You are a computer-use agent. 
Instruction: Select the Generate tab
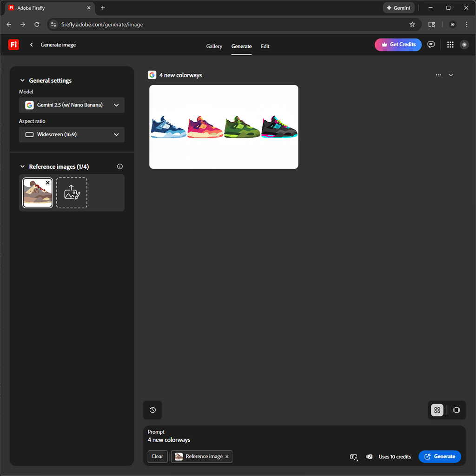click(x=241, y=46)
